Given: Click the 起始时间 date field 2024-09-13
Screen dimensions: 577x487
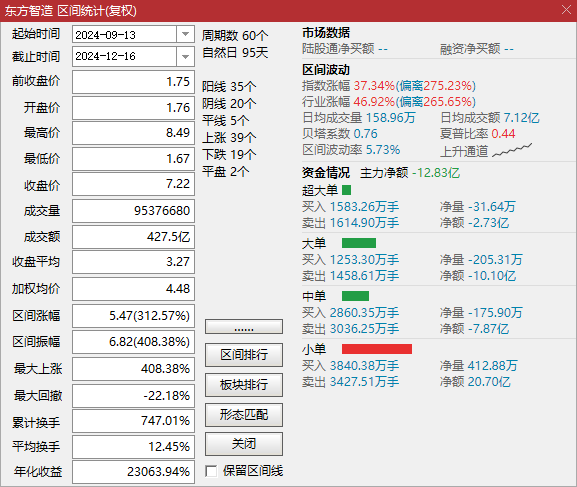Looking at the screenshot, I should coord(125,35).
